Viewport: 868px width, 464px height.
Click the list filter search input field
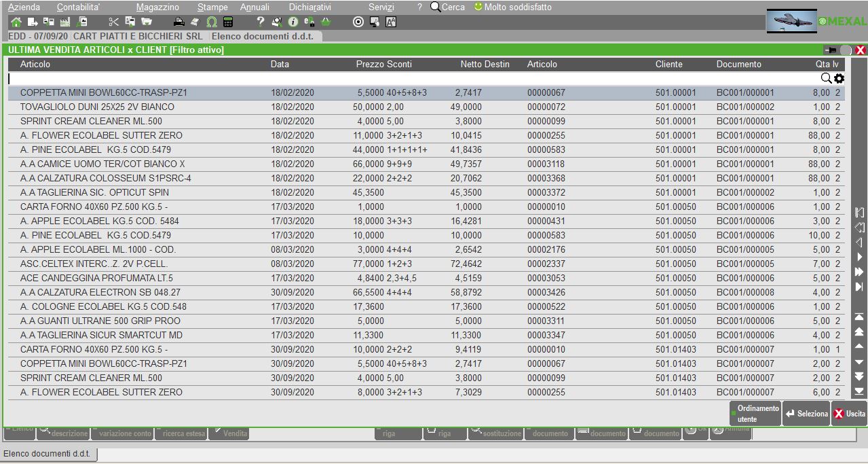407,79
